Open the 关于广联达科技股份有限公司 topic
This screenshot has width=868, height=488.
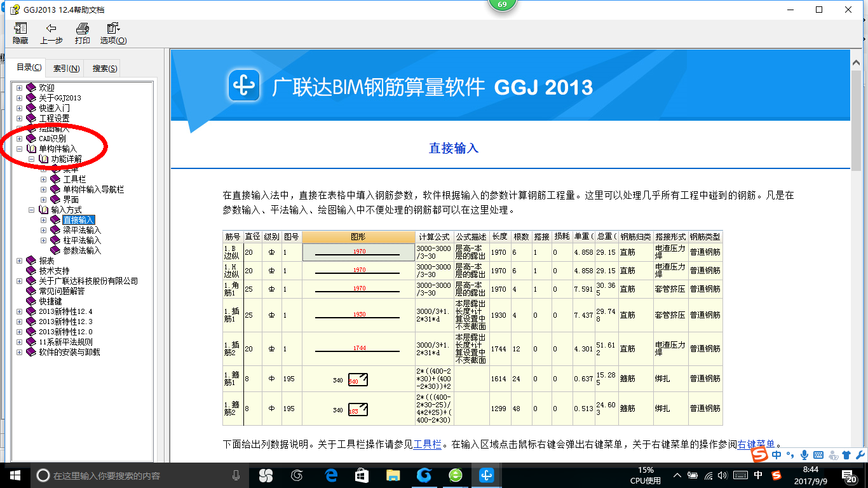click(88, 281)
